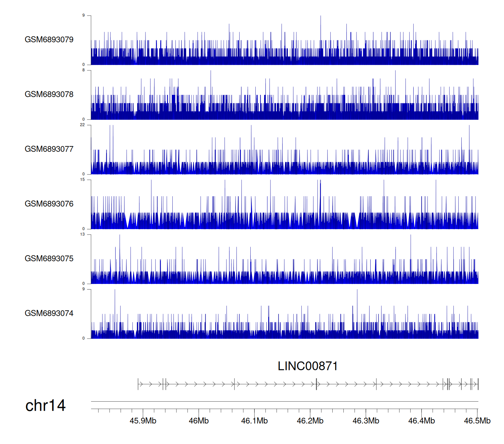Image resolution: width=504 pixels, height=444 pixels.
Task: Click the 46.1Mb coordinate label
Action: coord(254,421)
